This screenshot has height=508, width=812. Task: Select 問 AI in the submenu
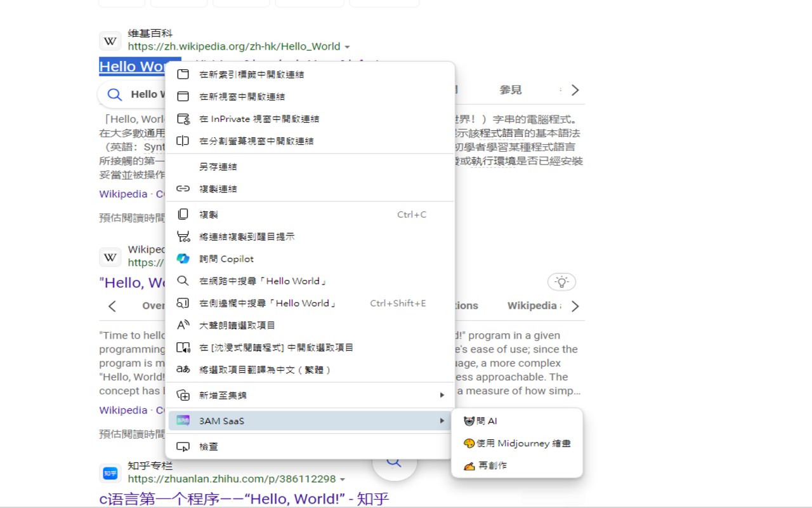coord(517,421)
